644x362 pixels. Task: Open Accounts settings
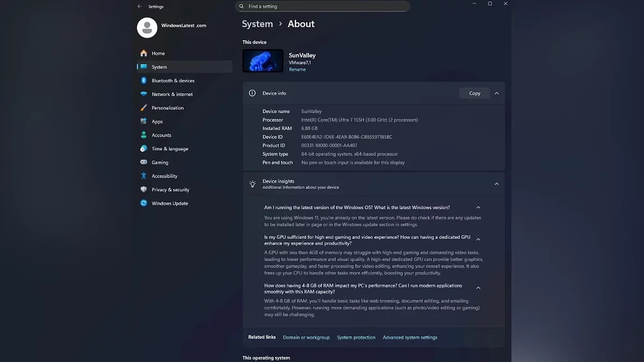[x=184, y=135]
